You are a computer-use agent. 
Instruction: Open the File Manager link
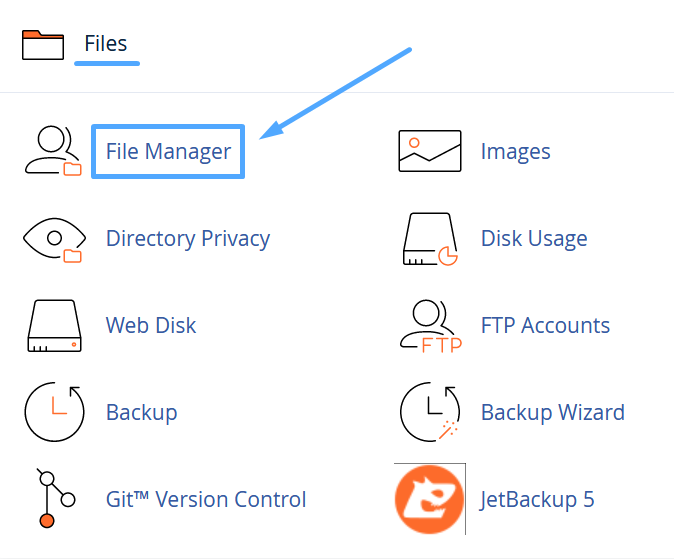[168, 152]
